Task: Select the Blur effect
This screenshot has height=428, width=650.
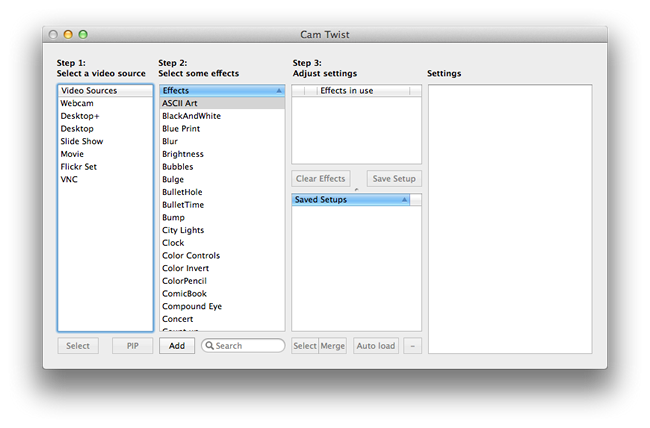Action: click(222, 141)
